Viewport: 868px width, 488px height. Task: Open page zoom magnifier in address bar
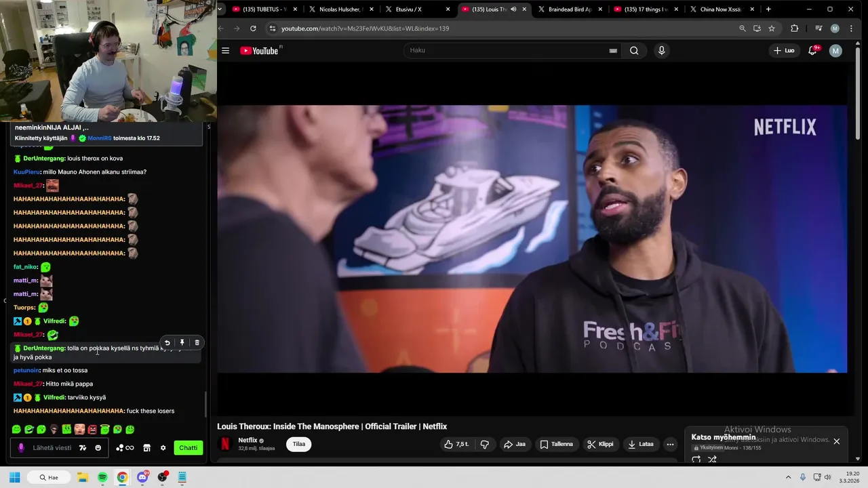(743, 28)
